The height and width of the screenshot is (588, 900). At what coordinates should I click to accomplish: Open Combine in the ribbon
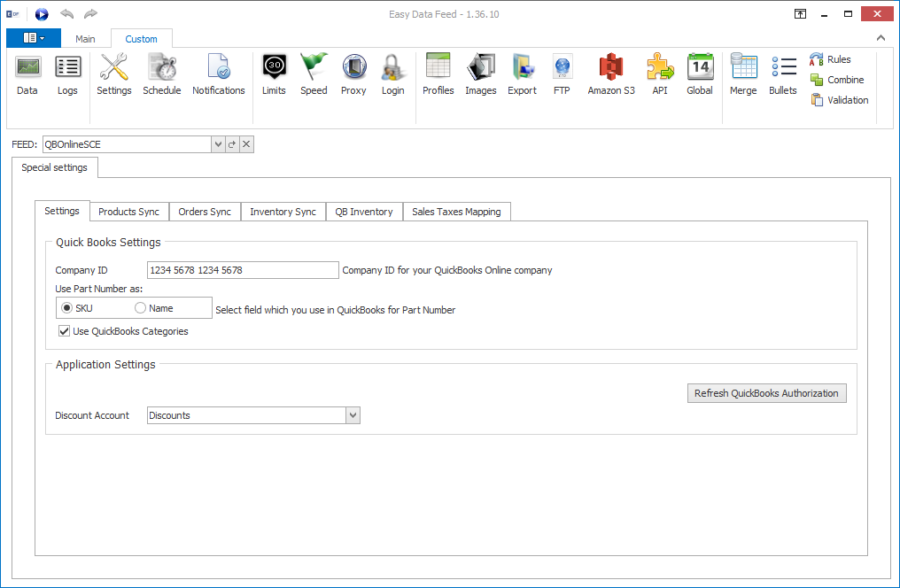(x=837, y=80)
